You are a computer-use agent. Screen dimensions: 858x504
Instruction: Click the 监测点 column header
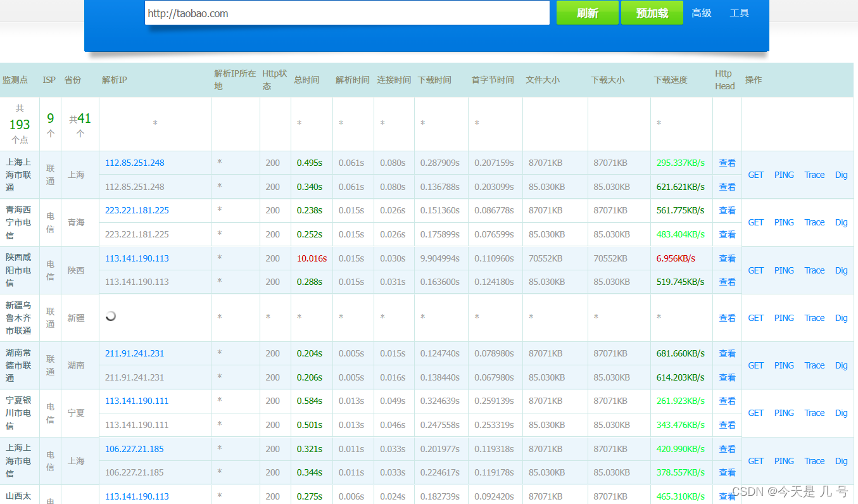(15, 80)
